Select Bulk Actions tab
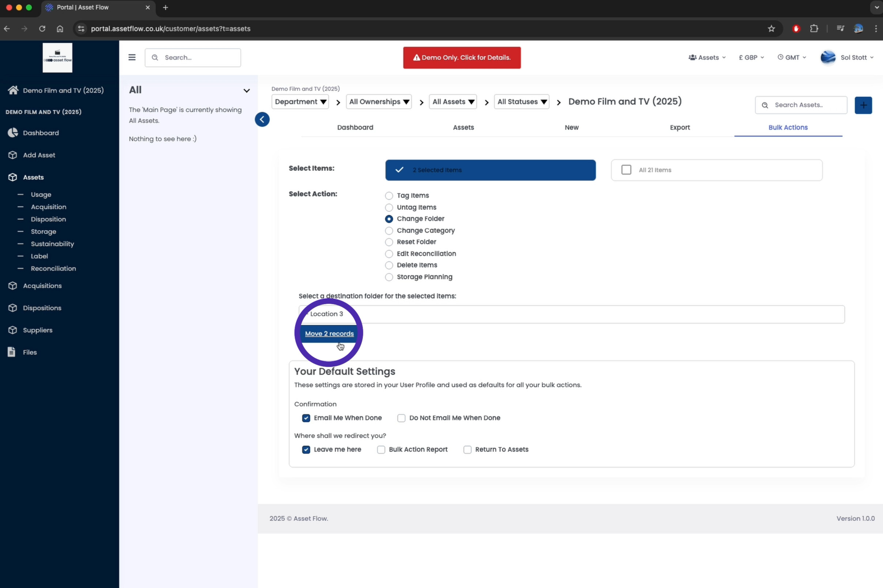The image size is (883, 588). (x=788, y=127)
